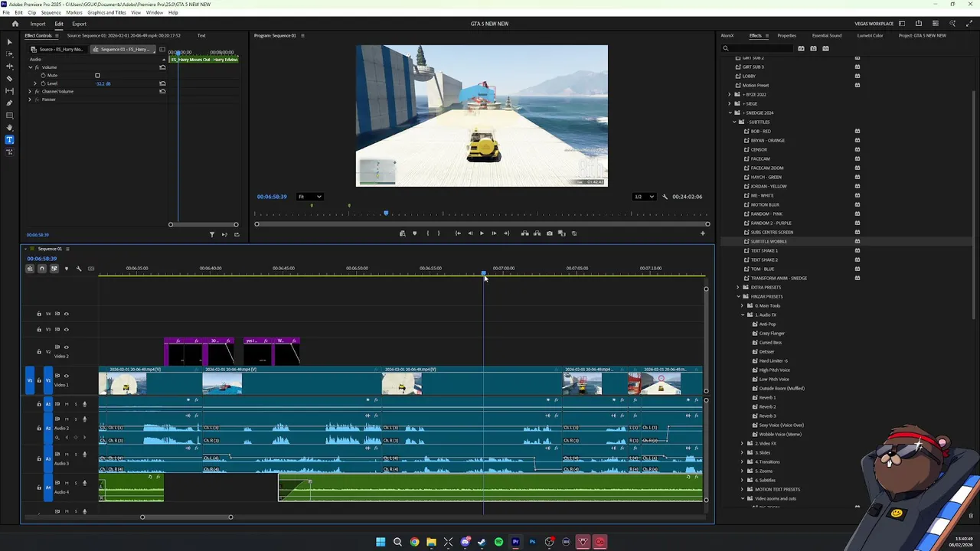Viewport: 980px width, 551px height.
Task: Open the 1/2 playback resolution dropdown
Action: coord(644,197)
